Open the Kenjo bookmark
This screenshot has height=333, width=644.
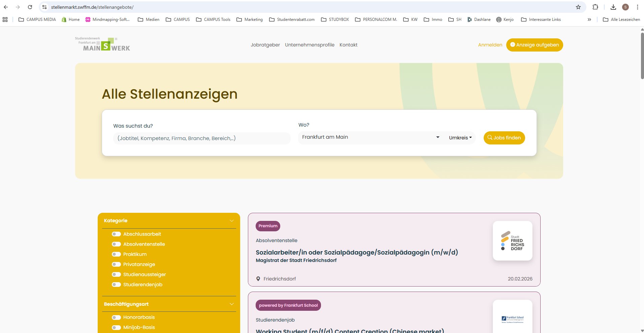pos(505,20)
